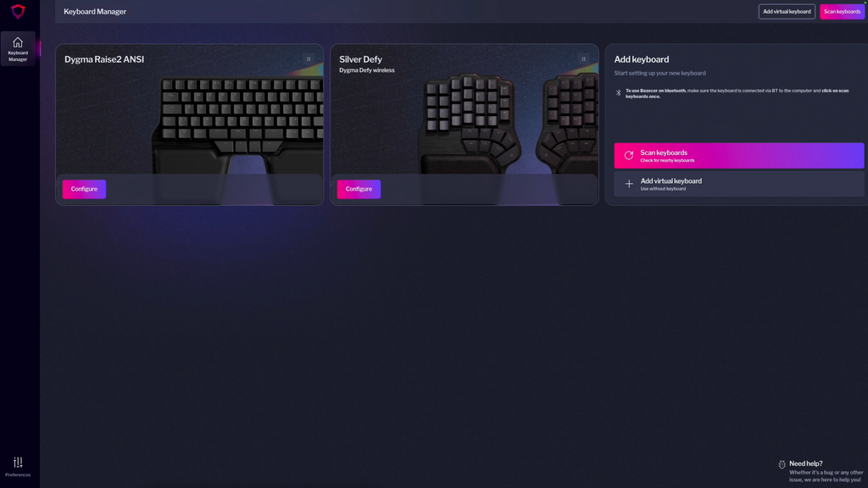Screen dimensions: 868x488
Task: Click the refresh icon in the large Scan keyboards button
Action: pos(628,156)
